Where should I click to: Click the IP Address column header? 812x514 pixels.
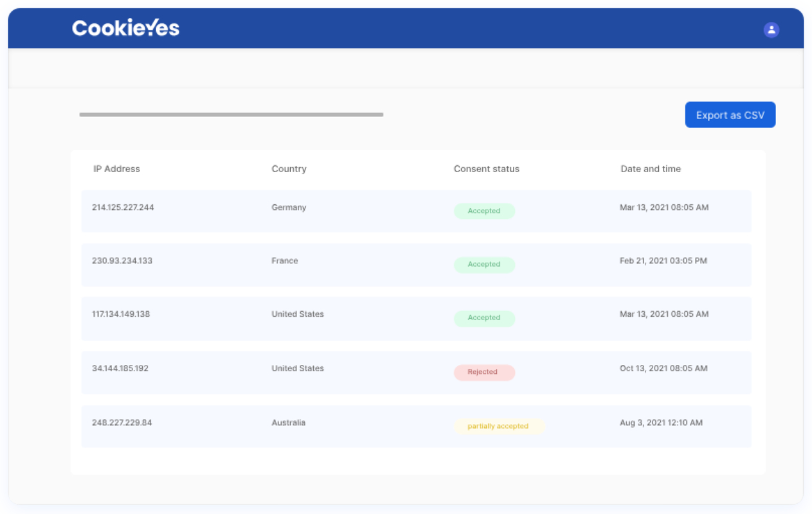point(116,169)
